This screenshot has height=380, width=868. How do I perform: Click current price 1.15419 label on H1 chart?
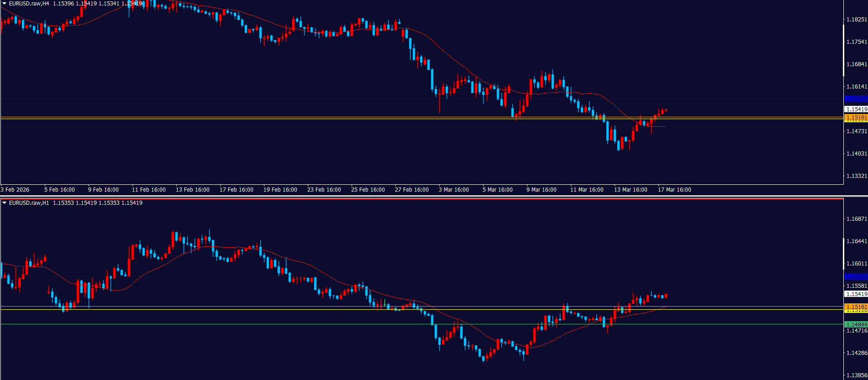pos(856,294)
